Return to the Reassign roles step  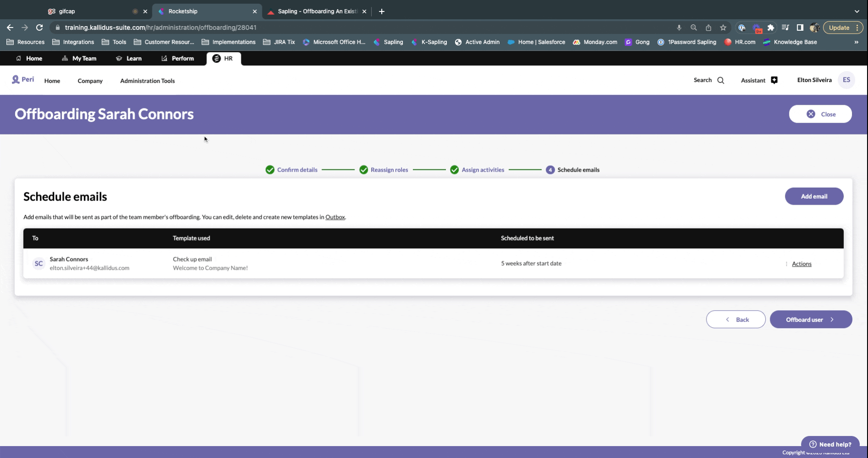pos(389,170)
